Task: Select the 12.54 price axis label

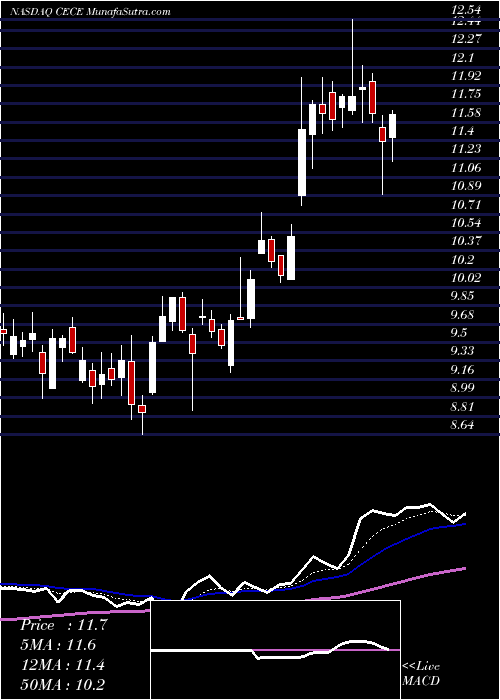Action: tap(466, 10)
